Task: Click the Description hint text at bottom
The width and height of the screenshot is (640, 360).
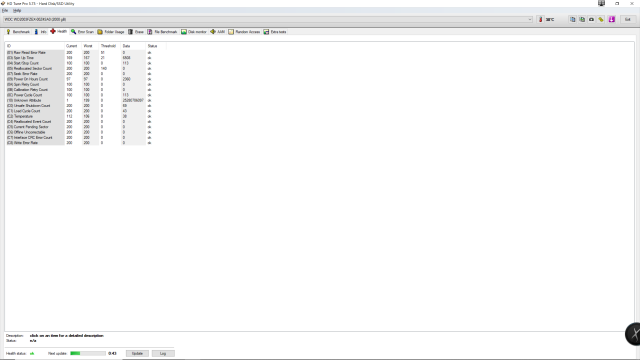Action: [x=67, y=336]
